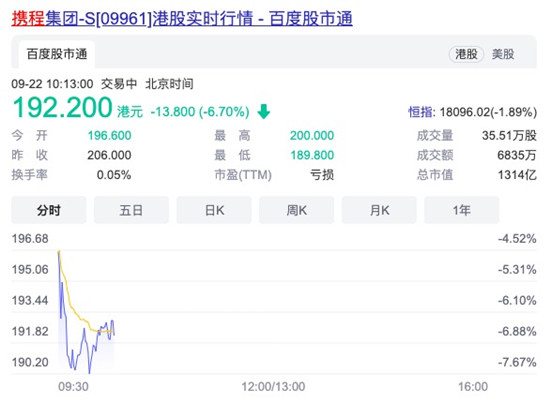This screenshot has width=550, height=402.
Task: Click the 12:00/13:00 time axis label
Action: click(x=273, y=387)
